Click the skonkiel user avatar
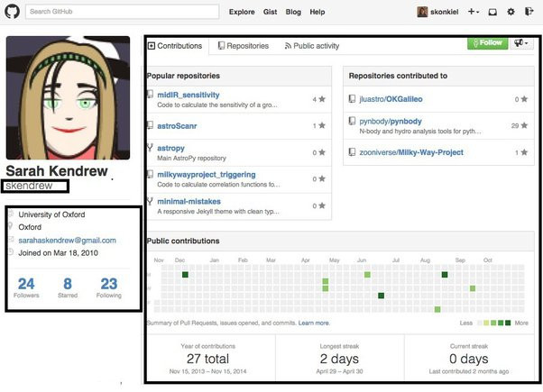Screen dimensions: 543x392 (x=422, y=13)
